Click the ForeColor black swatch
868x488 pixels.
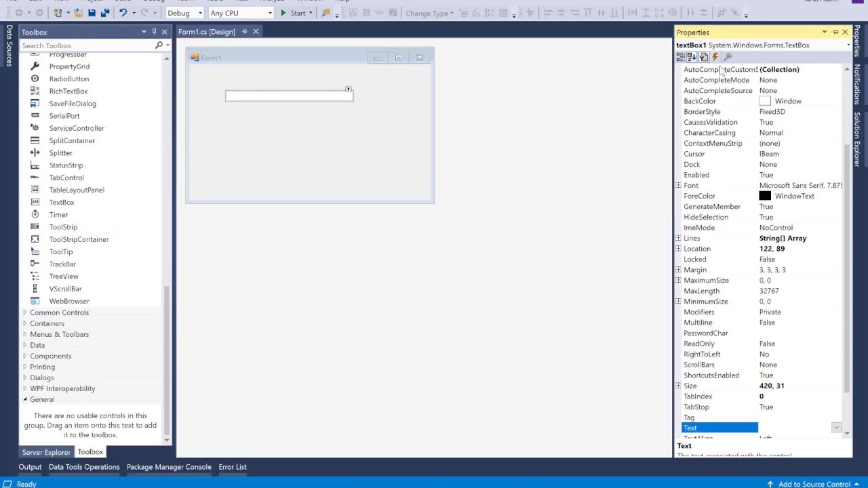[x=764, y=196]
